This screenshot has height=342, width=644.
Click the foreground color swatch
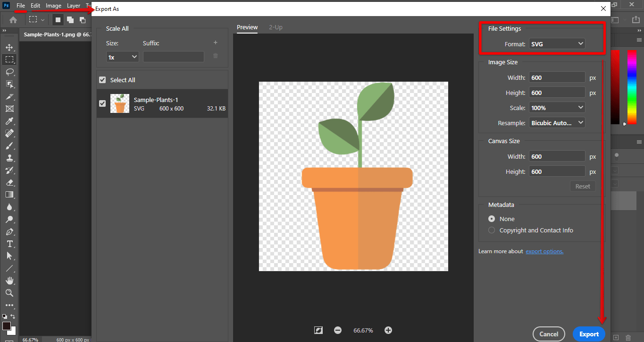pyautogui.click(x=8, y=325)
